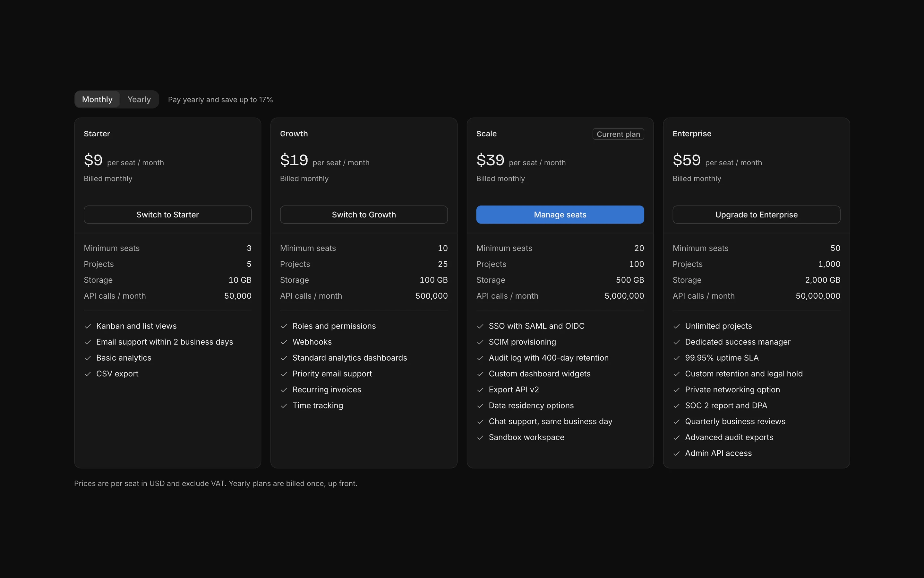The height and width of the screenshot is (578, 924).
Task: Switch billing to Yearly
Action: 139,100
